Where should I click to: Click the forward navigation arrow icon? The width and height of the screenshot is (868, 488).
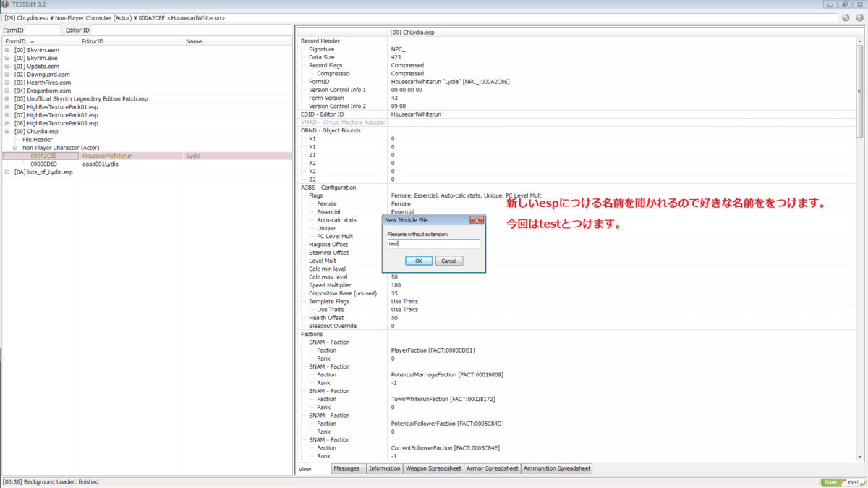pos(858,17)
